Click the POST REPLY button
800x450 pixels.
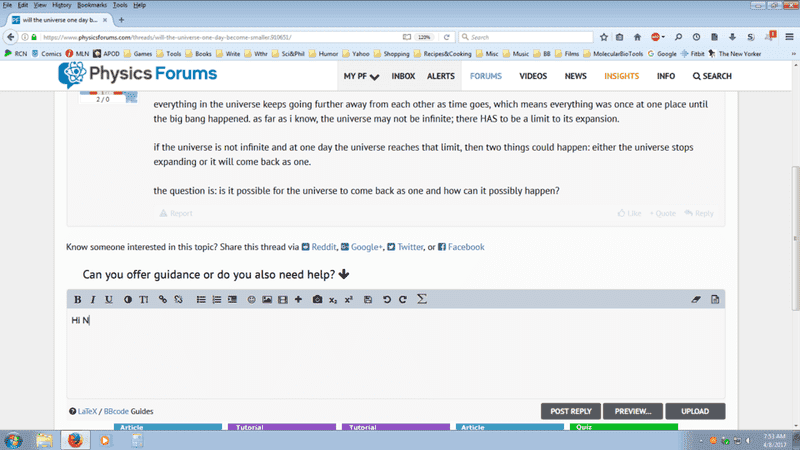tap(572, 411)
